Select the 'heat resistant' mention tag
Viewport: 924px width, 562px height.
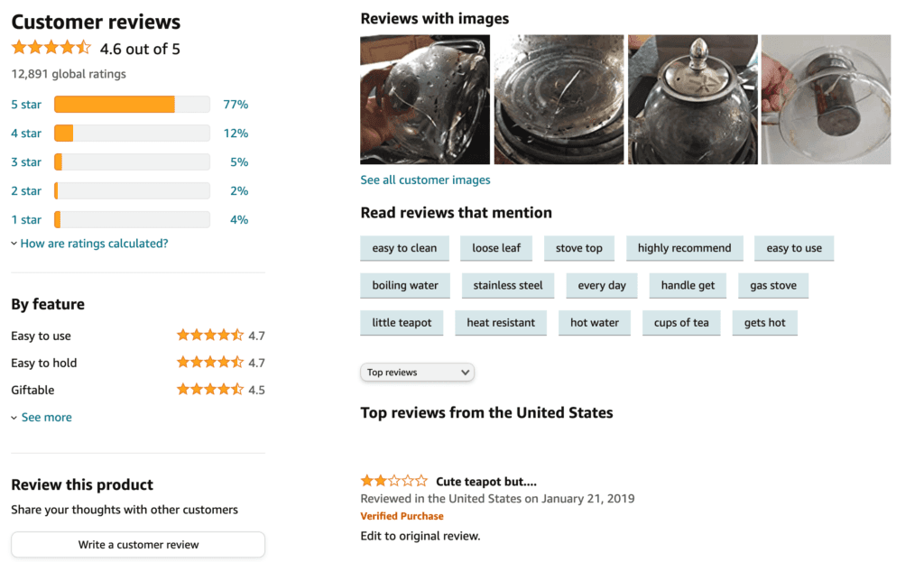click(501, 322)
